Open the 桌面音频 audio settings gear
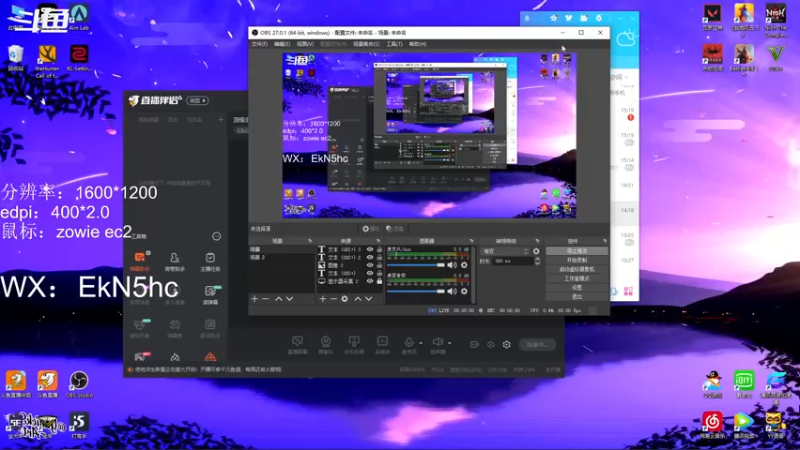 464,291
